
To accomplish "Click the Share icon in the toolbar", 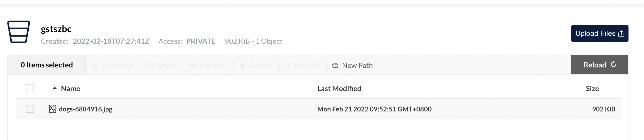I will click(151, 66).
